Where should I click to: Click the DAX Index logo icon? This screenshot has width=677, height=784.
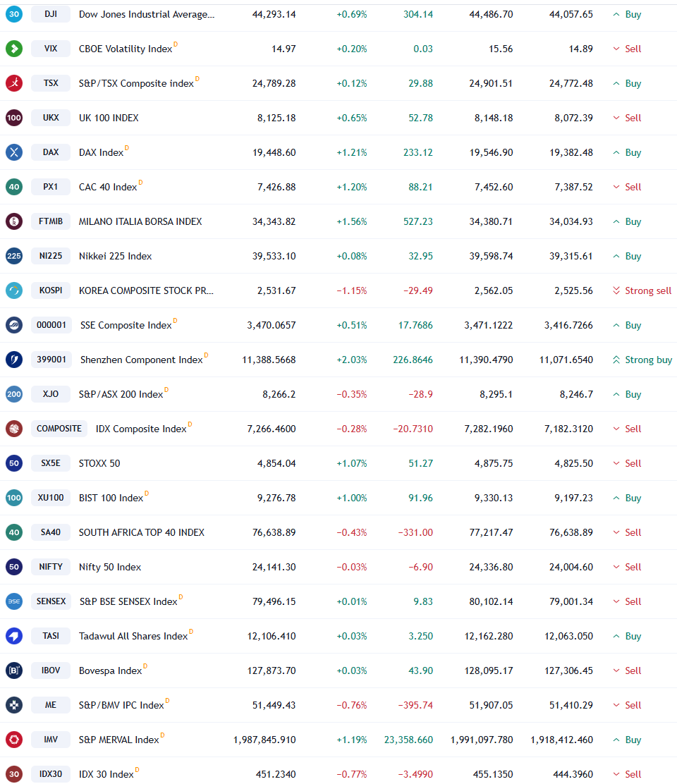pos(14,152)
